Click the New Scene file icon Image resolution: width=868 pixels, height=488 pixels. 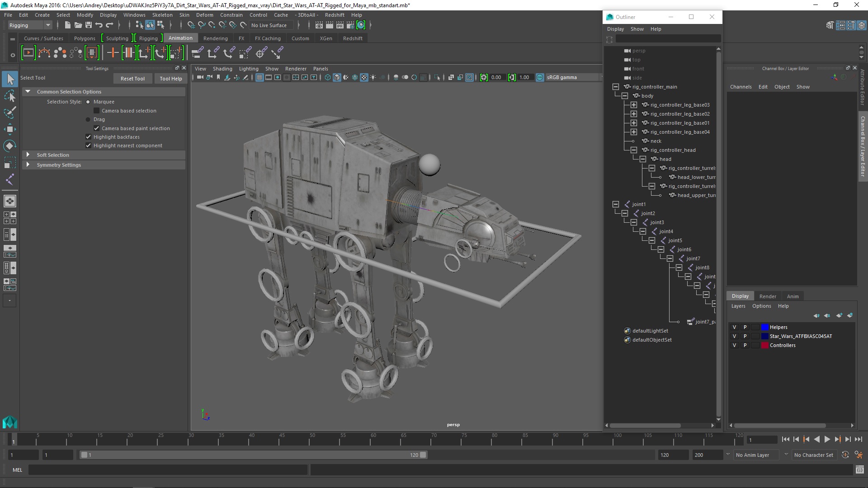[67, 25]
